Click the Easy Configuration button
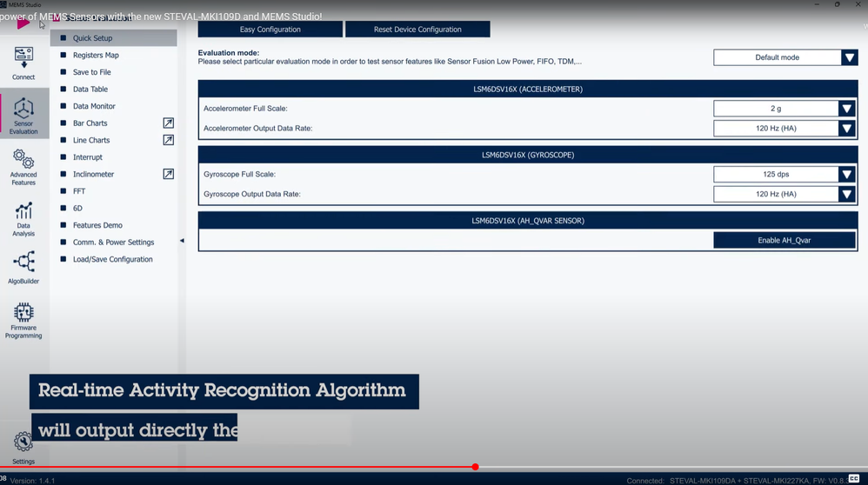868x485 pixels. click(270, 30)
